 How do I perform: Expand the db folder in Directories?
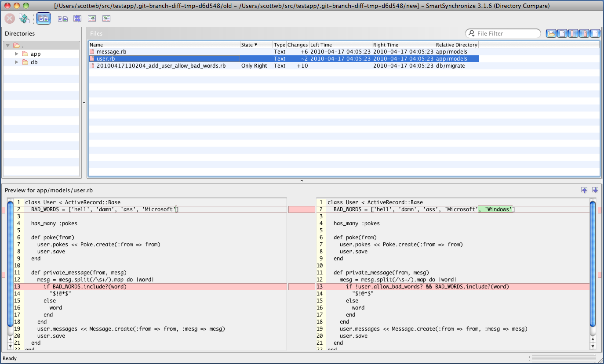click(17, 62)
